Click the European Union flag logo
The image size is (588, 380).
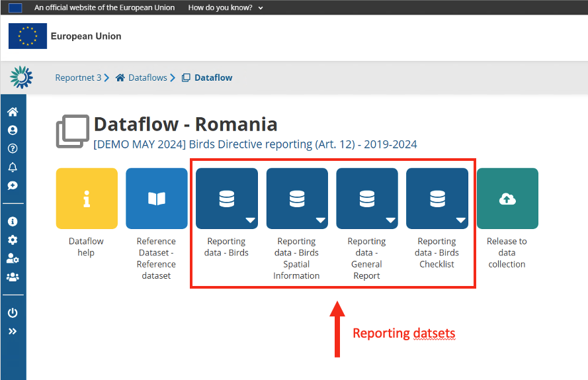click(28, 36)
